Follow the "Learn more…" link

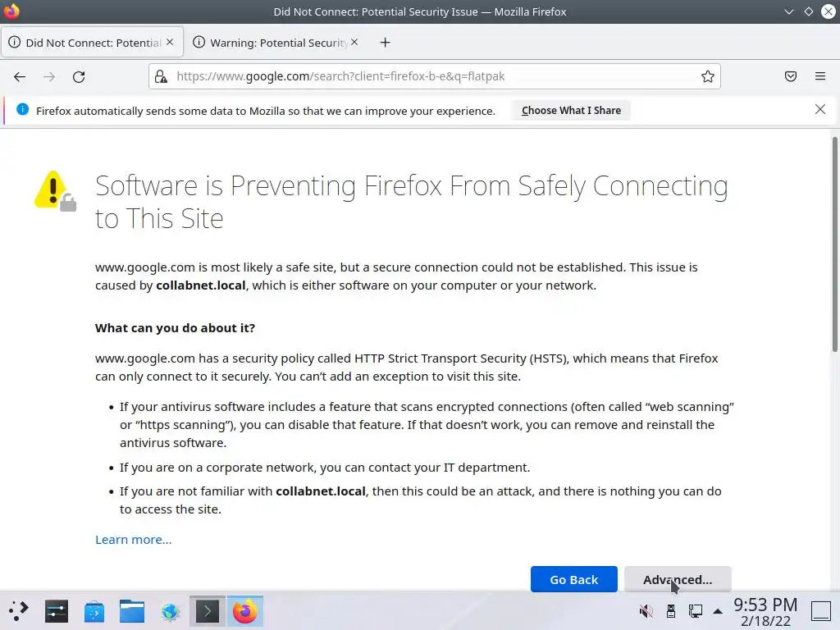point(133,539)
